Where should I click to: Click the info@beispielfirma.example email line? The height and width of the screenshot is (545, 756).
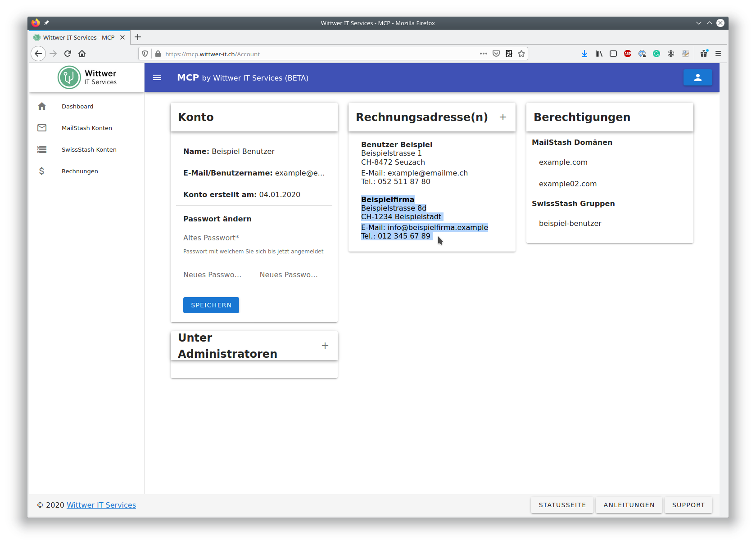425,227
